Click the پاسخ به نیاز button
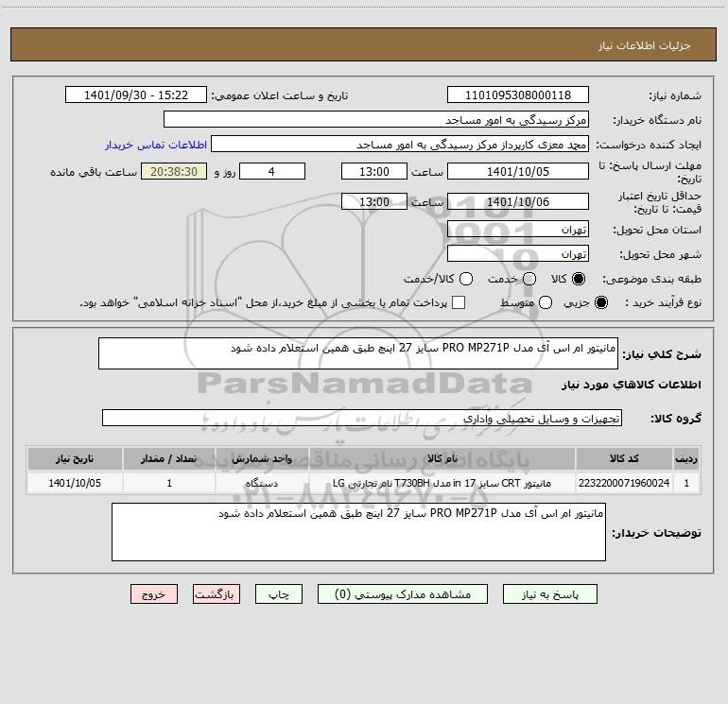This screenshot has width=728, height=704. point(550,594)
